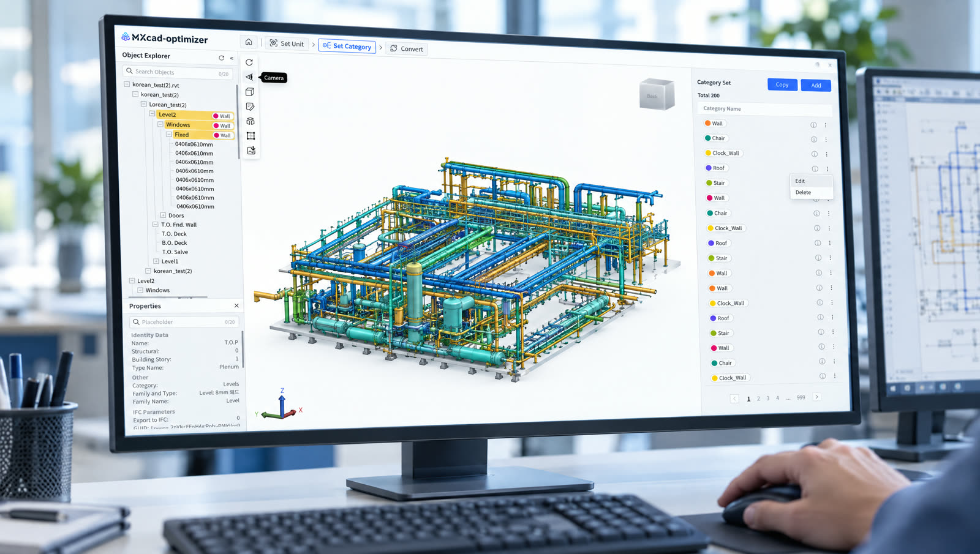Click the export image tool icon

(x=251, y=151)
